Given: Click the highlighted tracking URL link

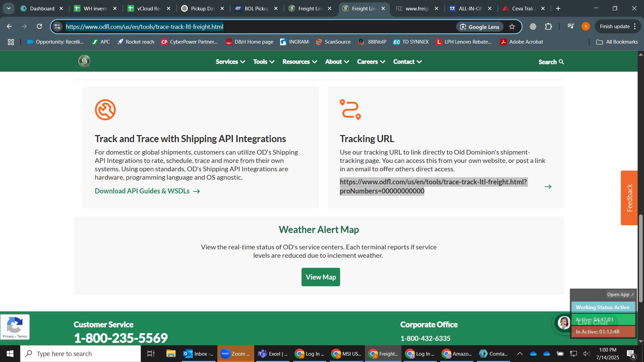Looking at the screenshot, I should [433, 186].
